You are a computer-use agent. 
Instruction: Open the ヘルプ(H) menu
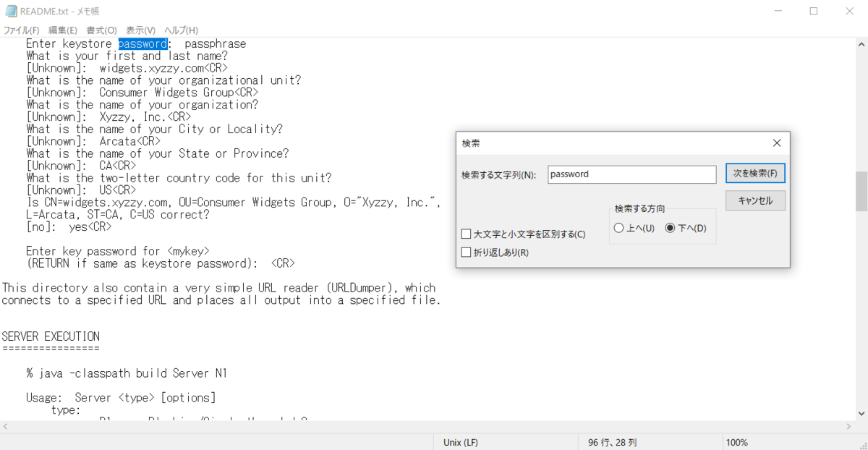click(181, 30)
